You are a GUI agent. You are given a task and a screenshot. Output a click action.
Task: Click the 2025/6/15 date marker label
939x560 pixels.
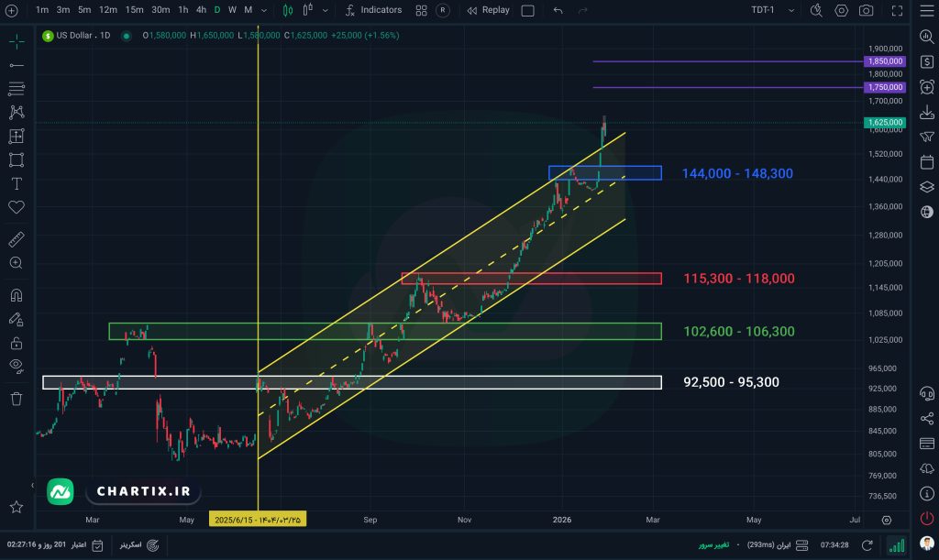[x=258, y=520]
